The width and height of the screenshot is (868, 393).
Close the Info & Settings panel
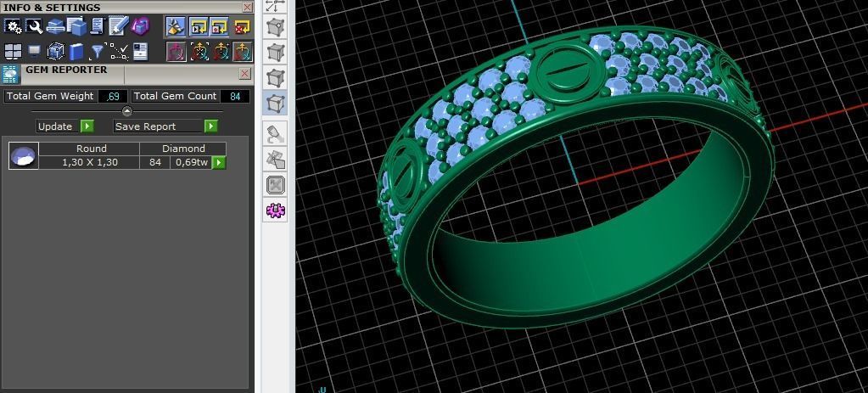tap(248, 7)
